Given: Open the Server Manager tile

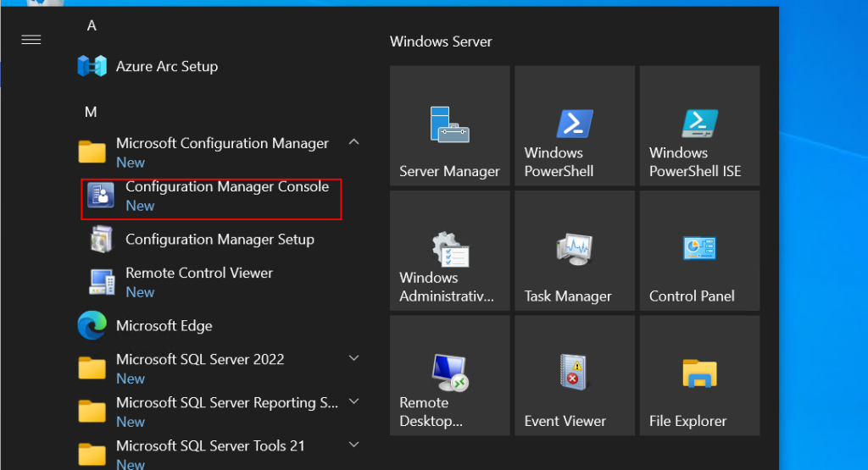Looking at the screenshot, I should 449,125.
